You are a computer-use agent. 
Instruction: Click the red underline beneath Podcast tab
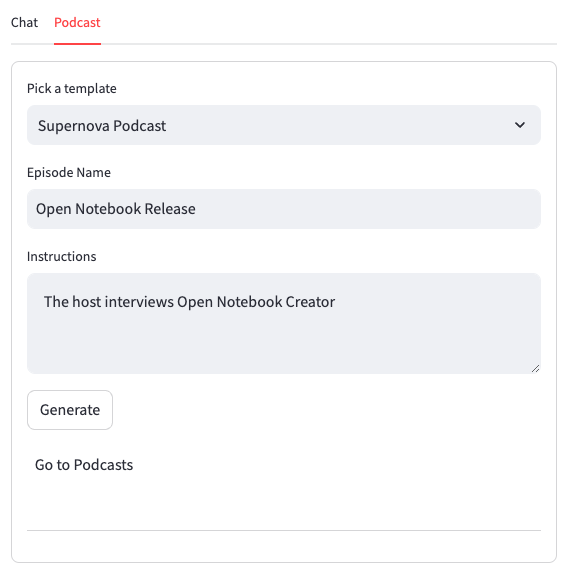coord(77,44)
